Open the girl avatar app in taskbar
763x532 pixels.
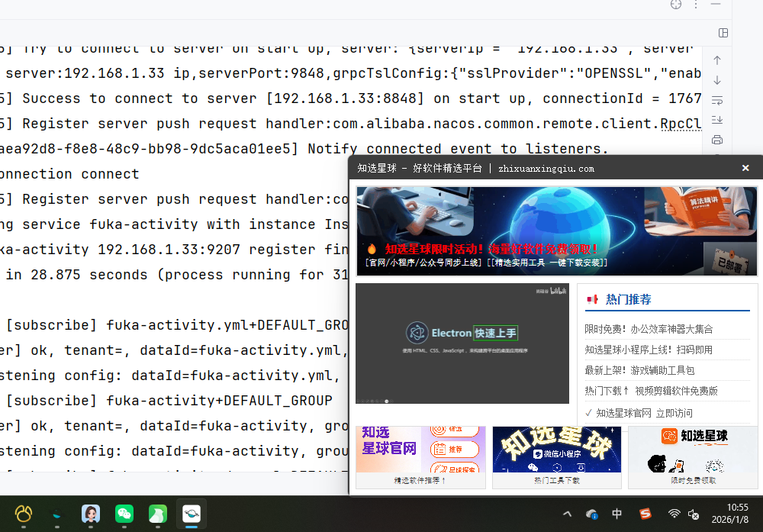click(x=91, y=514)
